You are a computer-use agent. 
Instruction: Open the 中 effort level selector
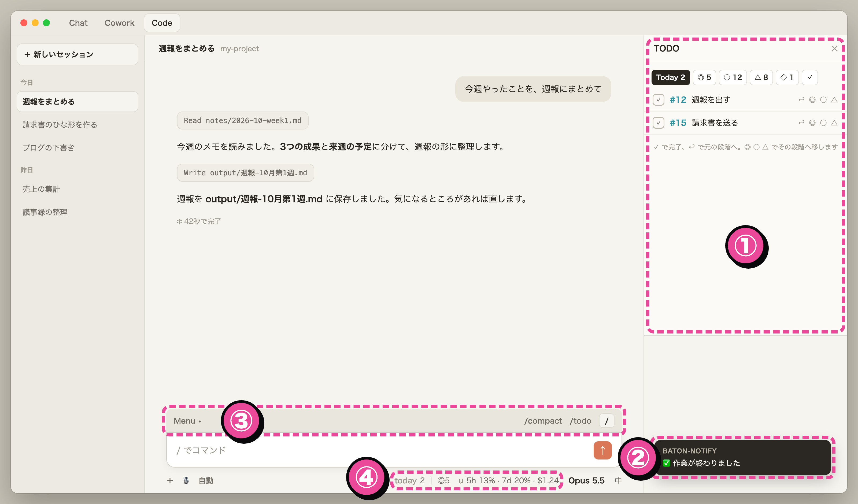(x=618, y=480)
